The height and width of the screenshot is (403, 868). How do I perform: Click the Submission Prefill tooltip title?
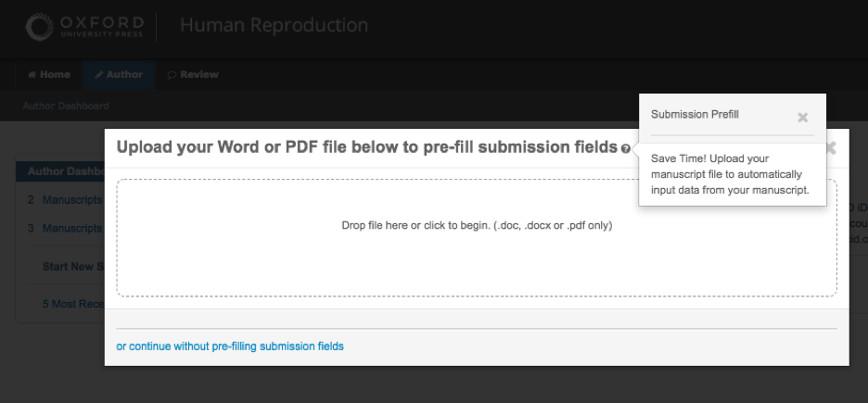(x=695, y=115)
